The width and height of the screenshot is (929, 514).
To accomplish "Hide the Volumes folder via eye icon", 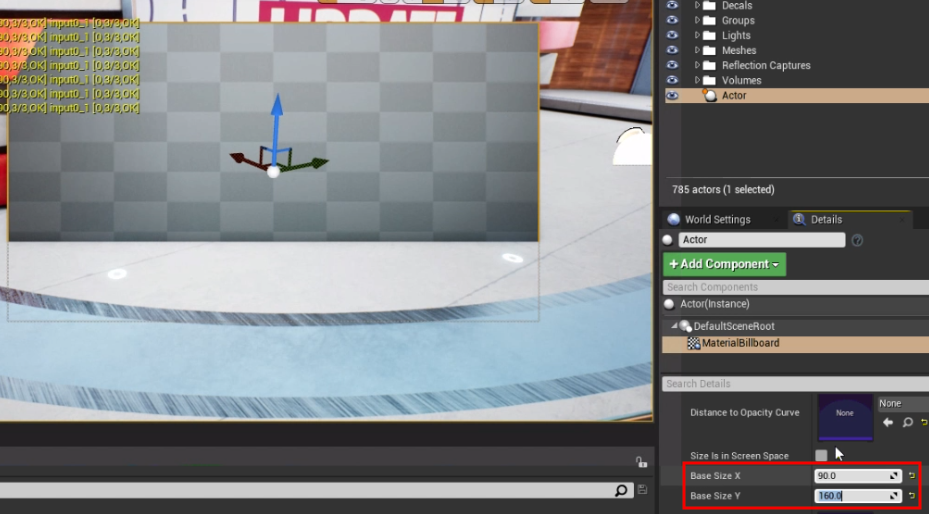I will [x=672, y=80].
